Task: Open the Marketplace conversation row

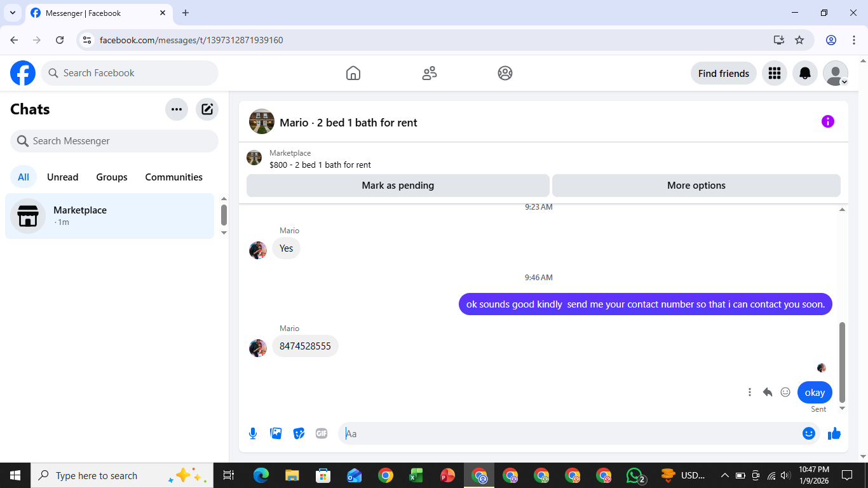Action: 109,216
